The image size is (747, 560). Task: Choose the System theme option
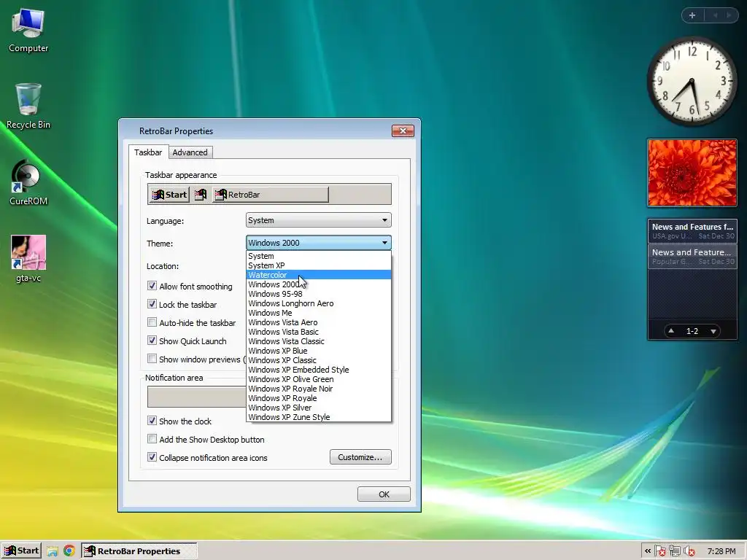[x=318, y=256]
